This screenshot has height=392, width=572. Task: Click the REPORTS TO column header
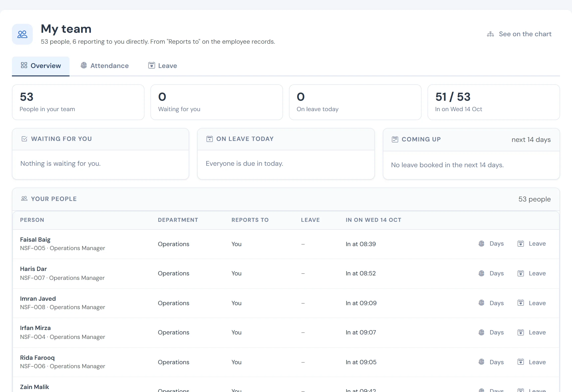coord(250,220)
